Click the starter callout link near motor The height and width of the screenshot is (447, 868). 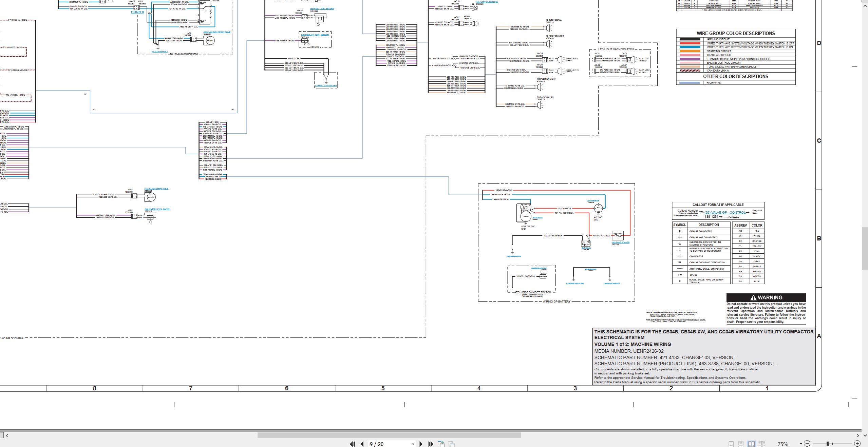tap(537, 218)
